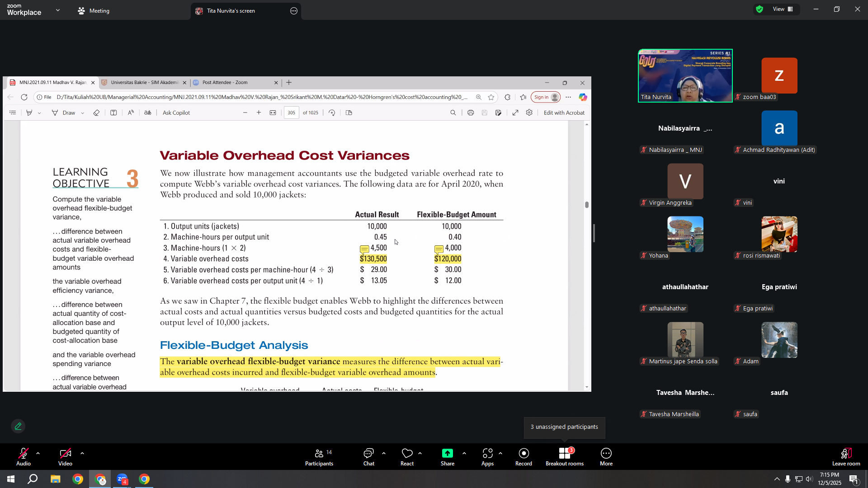
Task: Expand React options arrow
Action: [420, 453]
